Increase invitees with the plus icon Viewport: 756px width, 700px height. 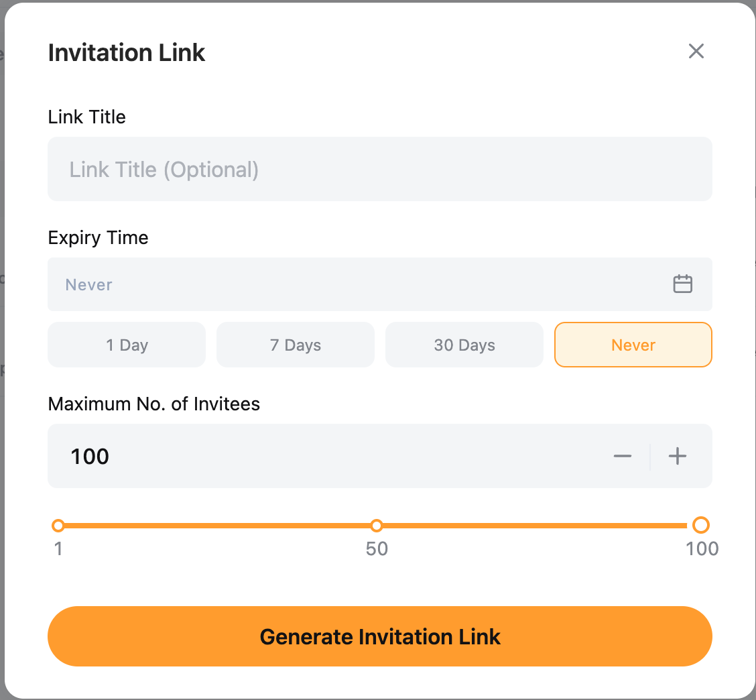click(x=678, y=457)
